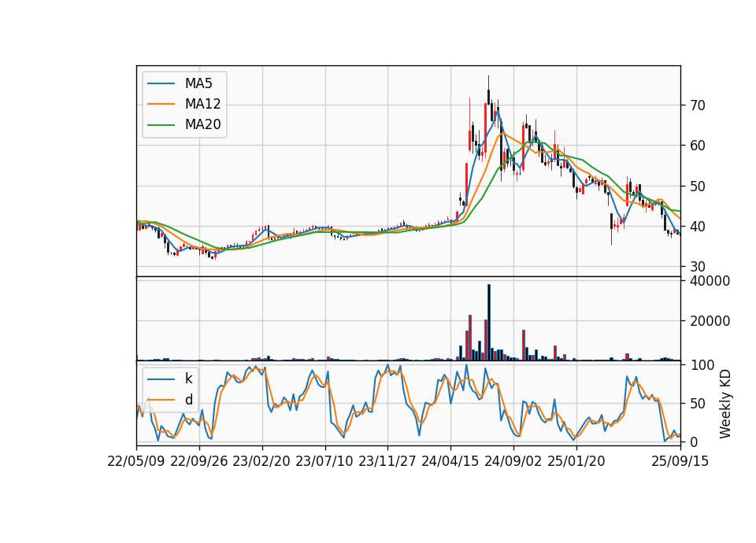The image size is (756, 543).
Task: Click the d legend label
Action: (189, 400)
